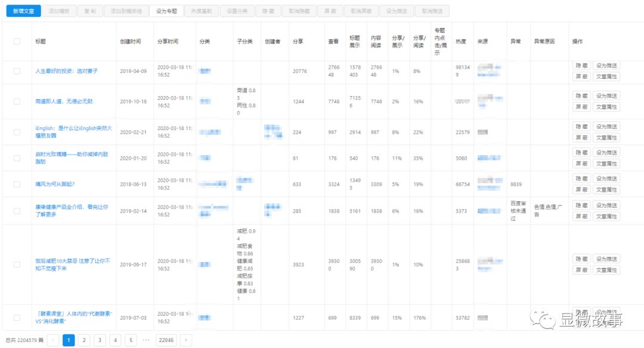This screenshot has height=348, width=644.
Task: Open 文章属性 for 康缘健康产品 row
Action: click(606, 216)
